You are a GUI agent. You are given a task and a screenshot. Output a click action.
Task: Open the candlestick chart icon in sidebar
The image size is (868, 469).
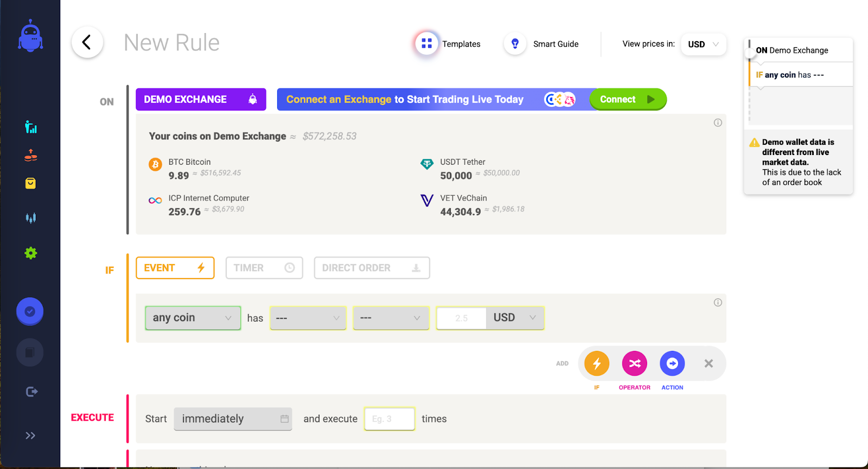coord(31,218)
